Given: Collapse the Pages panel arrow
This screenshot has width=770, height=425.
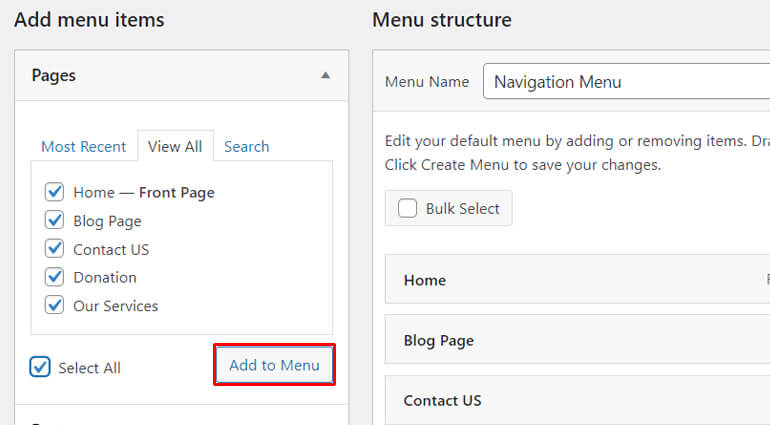Looking at the screenshot, I should [x=325, y=75].
